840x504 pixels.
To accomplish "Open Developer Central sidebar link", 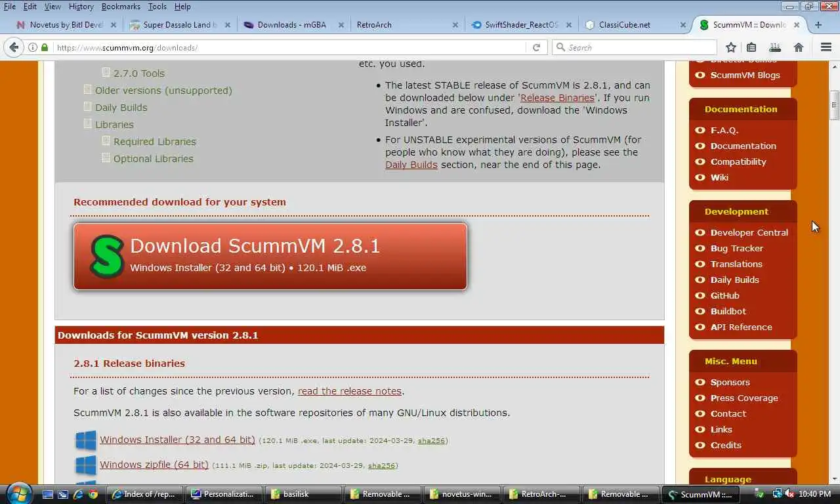I will [749, 232].
